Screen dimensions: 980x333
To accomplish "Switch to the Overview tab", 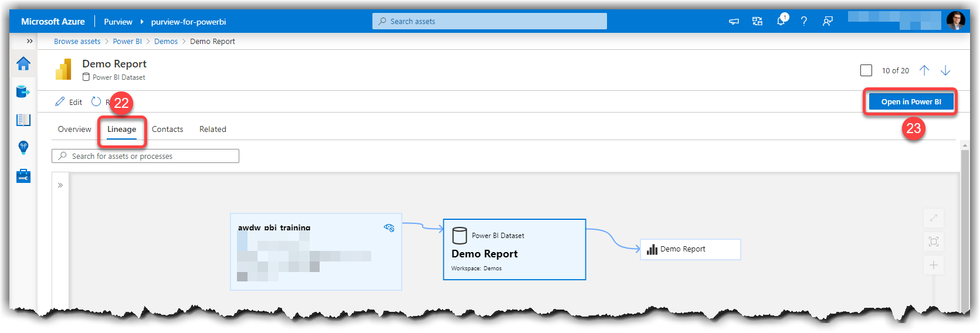I will [74, 129].
